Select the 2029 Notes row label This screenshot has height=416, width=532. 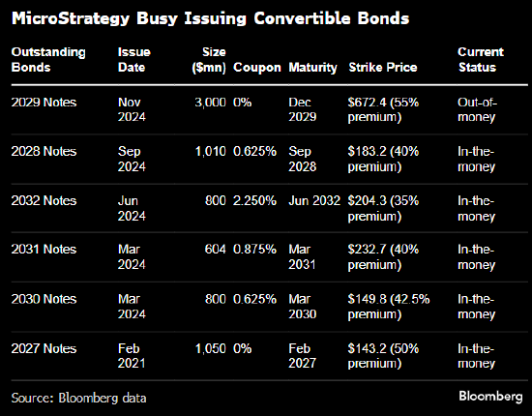point(44,103)
